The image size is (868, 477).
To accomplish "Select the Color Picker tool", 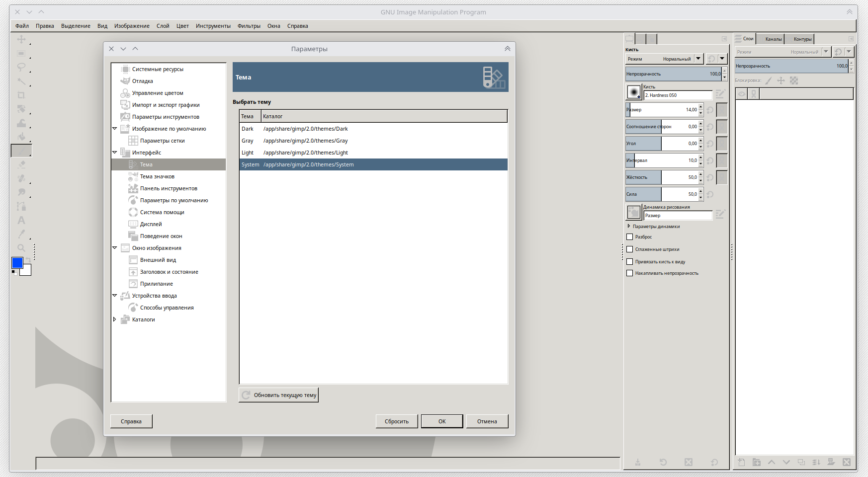I will [x=21, y=234].
